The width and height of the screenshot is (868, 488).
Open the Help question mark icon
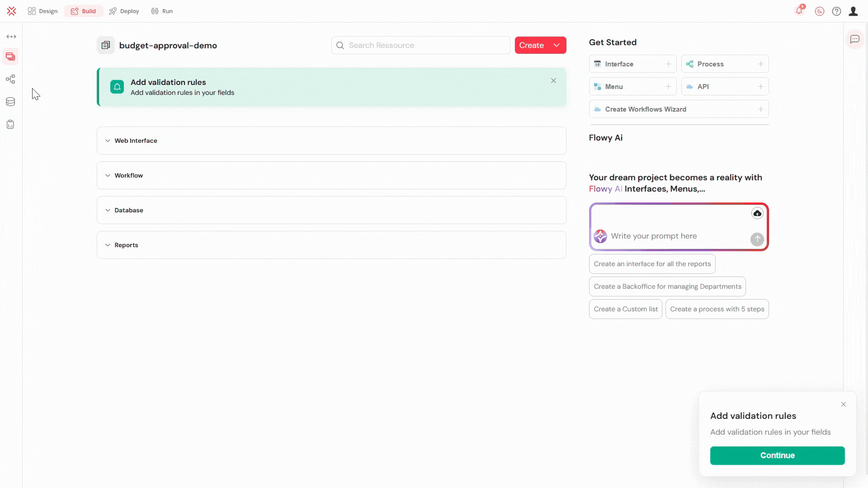point(836,11)
